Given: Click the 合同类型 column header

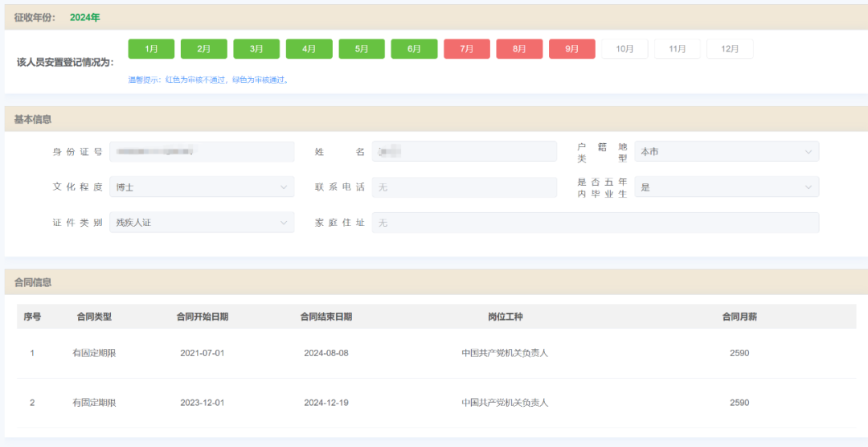Looking at the screenshot, I should click(94, 317).
